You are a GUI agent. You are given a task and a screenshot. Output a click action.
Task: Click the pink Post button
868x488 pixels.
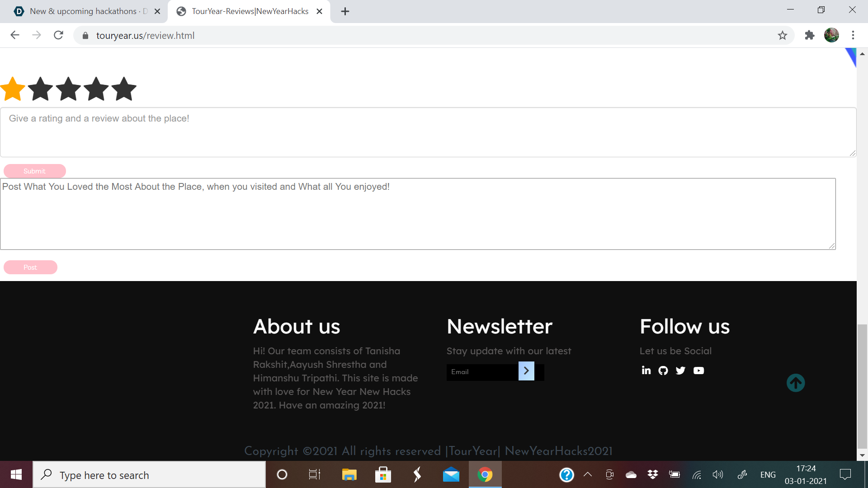[x=30, y=267]
